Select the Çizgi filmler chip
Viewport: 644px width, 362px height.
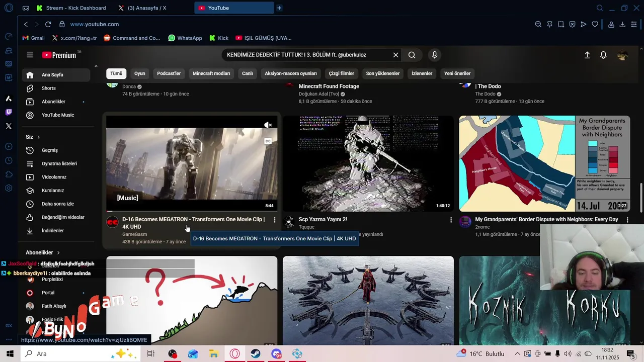click(x=342, y=73)
